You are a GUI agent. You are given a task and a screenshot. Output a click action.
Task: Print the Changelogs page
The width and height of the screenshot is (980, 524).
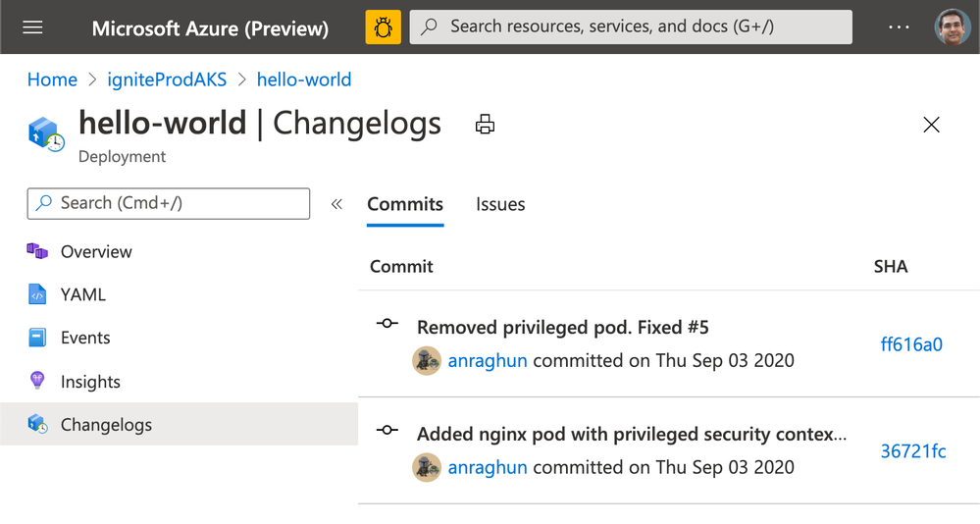pyautogui.click(x=485, y=125)
